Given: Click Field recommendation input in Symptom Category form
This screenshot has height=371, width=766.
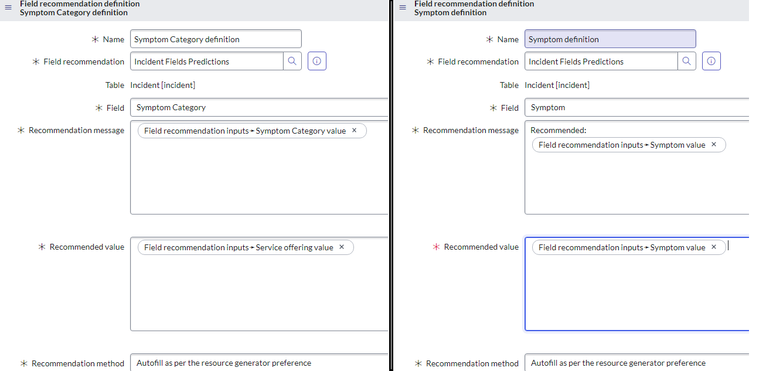Looking at the screenshot, I should coord(207,61).
